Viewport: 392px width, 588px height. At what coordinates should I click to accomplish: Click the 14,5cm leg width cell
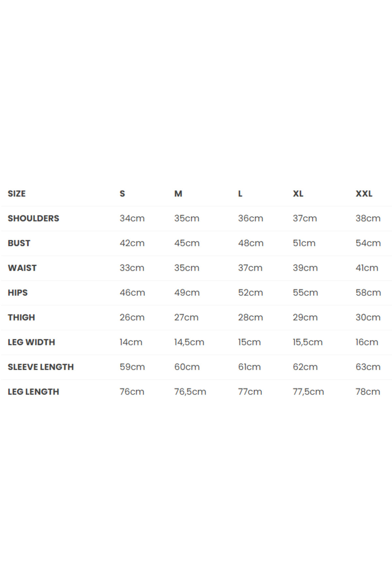click(x=189, y=342)
